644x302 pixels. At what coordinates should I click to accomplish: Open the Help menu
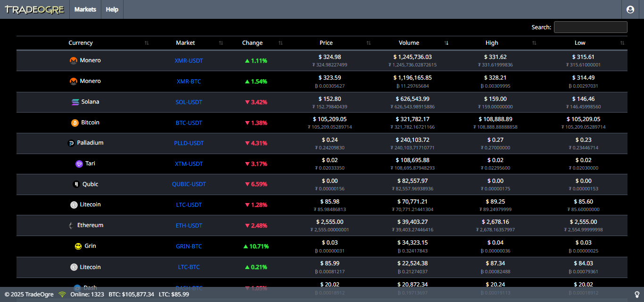click(x=112, y=9)
